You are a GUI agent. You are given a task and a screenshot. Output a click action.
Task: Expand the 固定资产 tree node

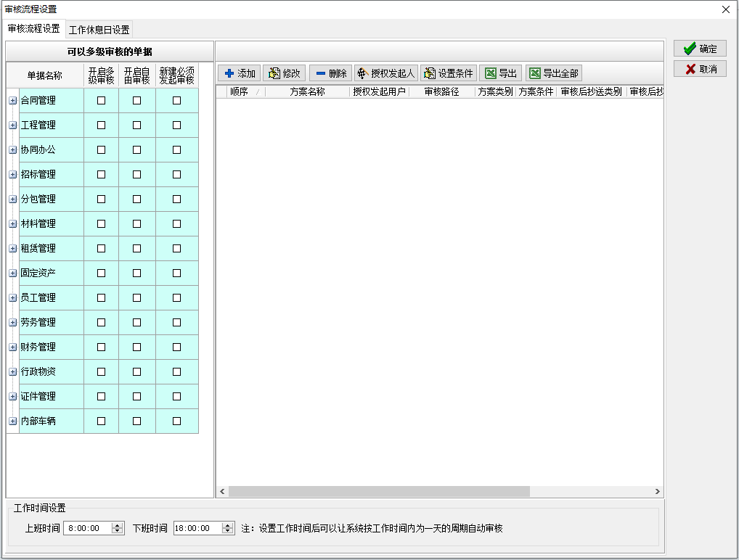[13, 273]
